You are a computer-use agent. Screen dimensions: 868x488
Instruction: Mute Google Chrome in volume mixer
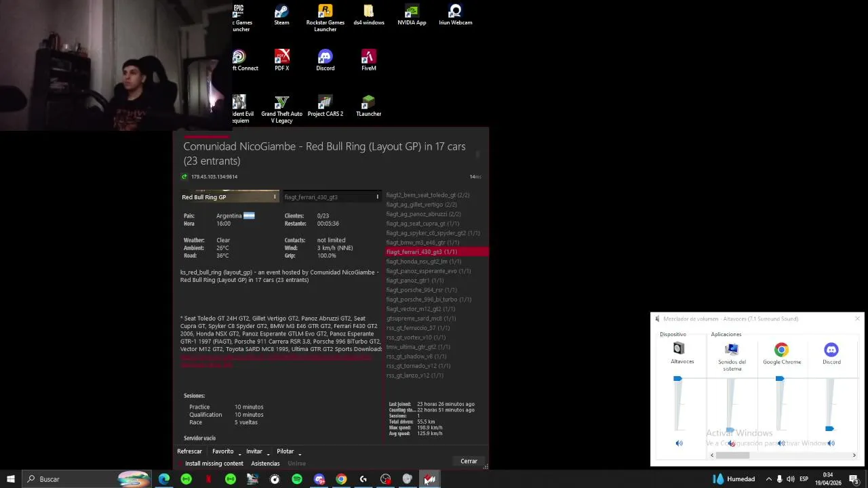[781, 443]
